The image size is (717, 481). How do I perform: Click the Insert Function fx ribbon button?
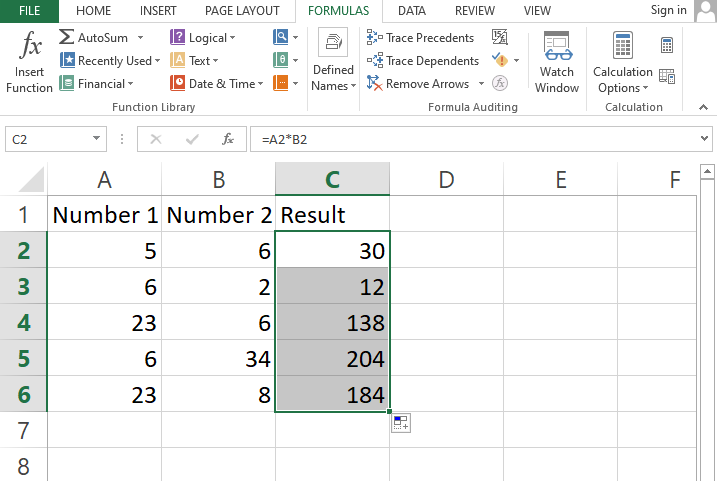coord(29,62)
